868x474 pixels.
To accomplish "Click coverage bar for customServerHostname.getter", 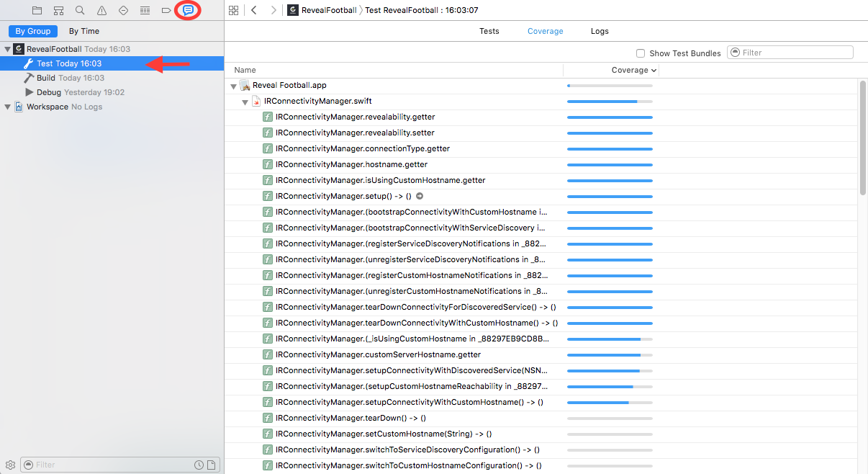I will point(610,355).
